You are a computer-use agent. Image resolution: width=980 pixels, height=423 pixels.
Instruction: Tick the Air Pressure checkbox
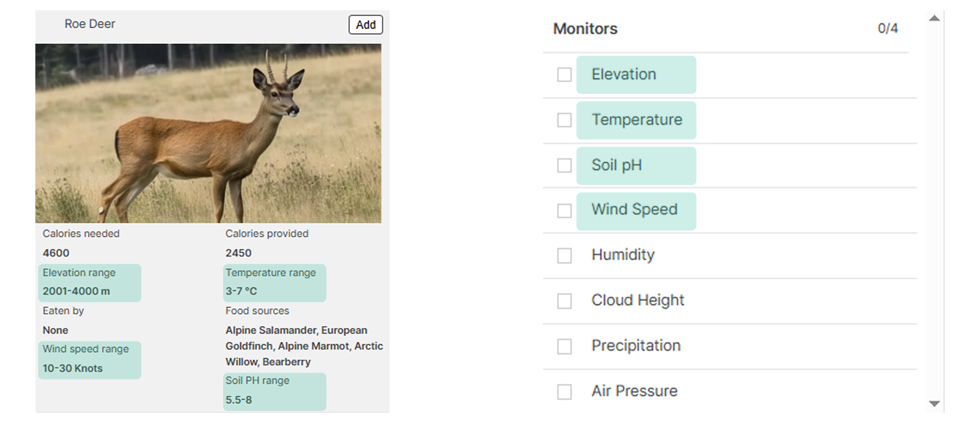pyautogui.click(x=564, y=392)
